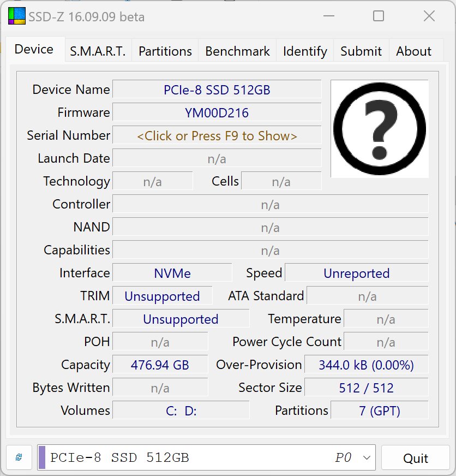The image size is (456, 476).
Task: Click the purple color bar in drive selector
Action: (42, 457)
